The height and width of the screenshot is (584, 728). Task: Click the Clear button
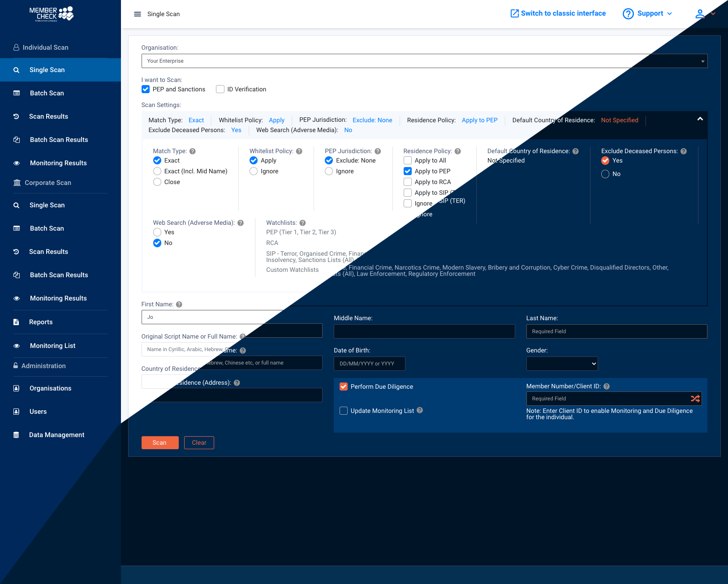[199, 442]
